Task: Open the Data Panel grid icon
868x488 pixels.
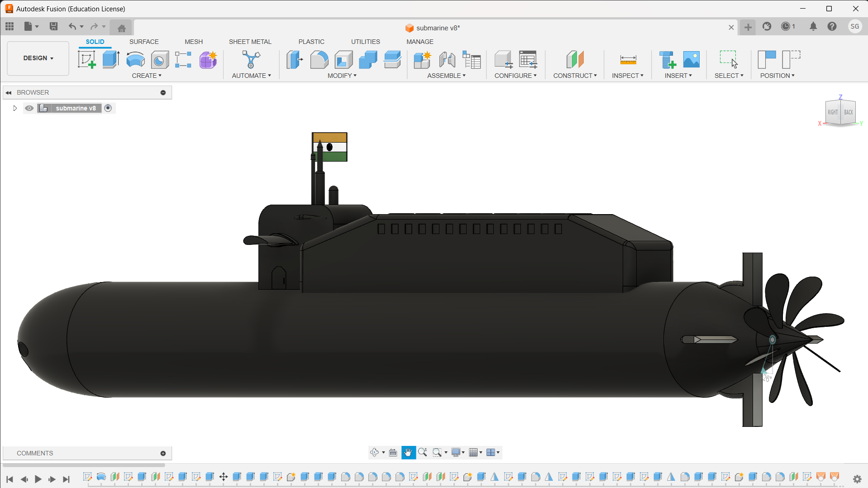Action: 10,26
